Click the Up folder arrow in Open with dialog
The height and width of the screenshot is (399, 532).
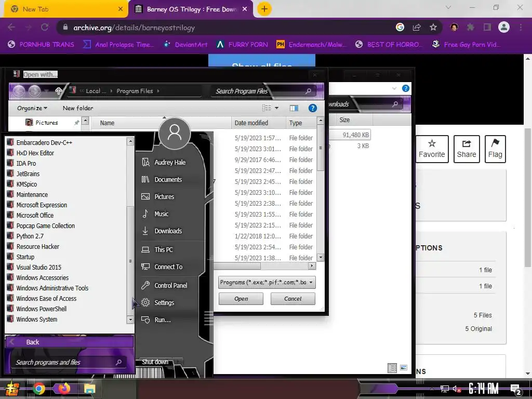click(x=58, y=91)
